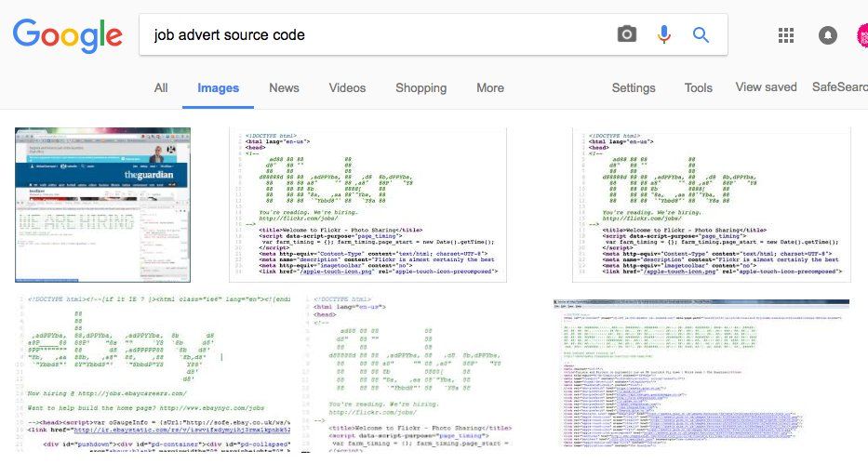Switch to the All tab

point(161,88)
